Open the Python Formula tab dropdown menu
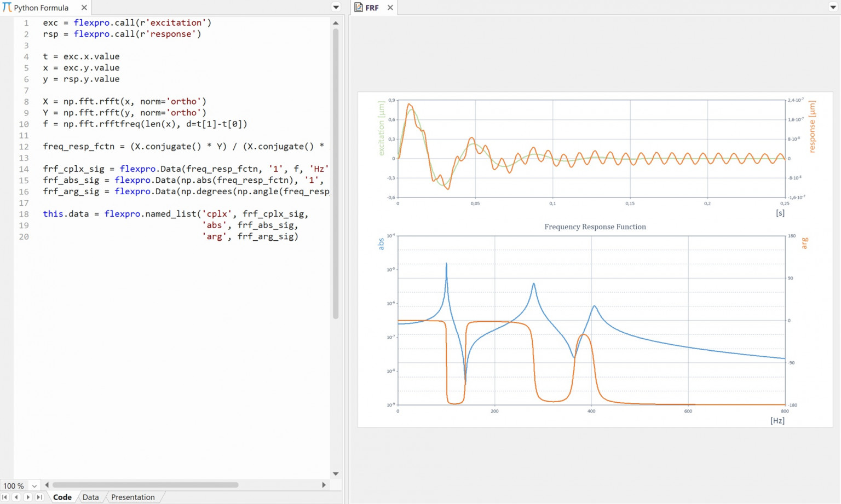The height and width of the screenshot is (504, 841). (x=335, y=7)
